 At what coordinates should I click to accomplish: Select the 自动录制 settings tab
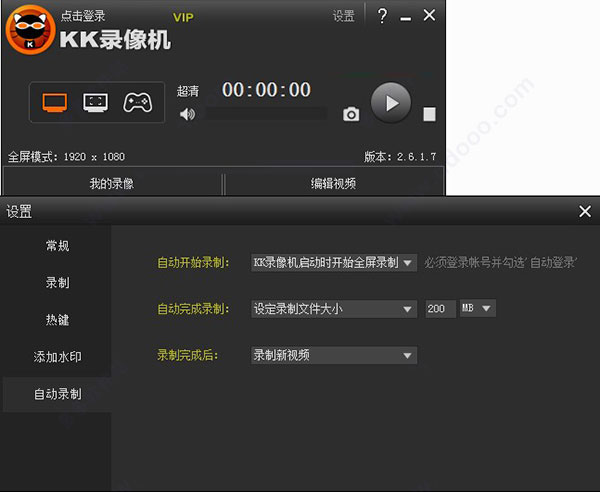click(x=57, y=394)
